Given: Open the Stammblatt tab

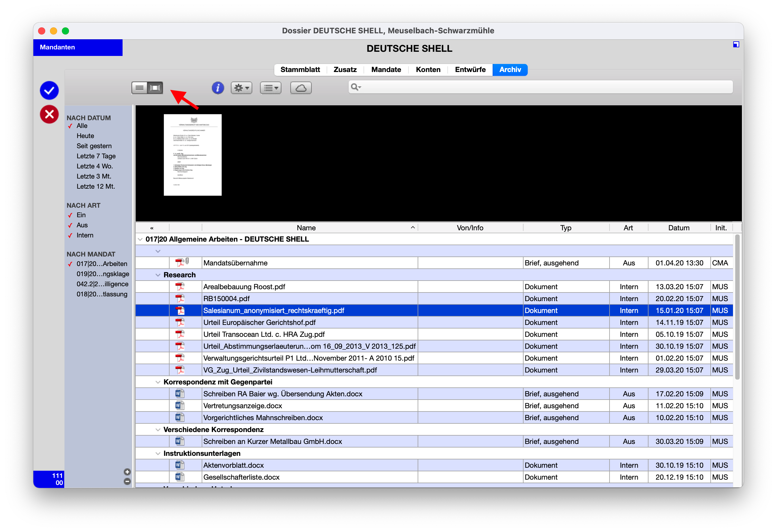Looking at the screenshot, I should click(300, 70).
